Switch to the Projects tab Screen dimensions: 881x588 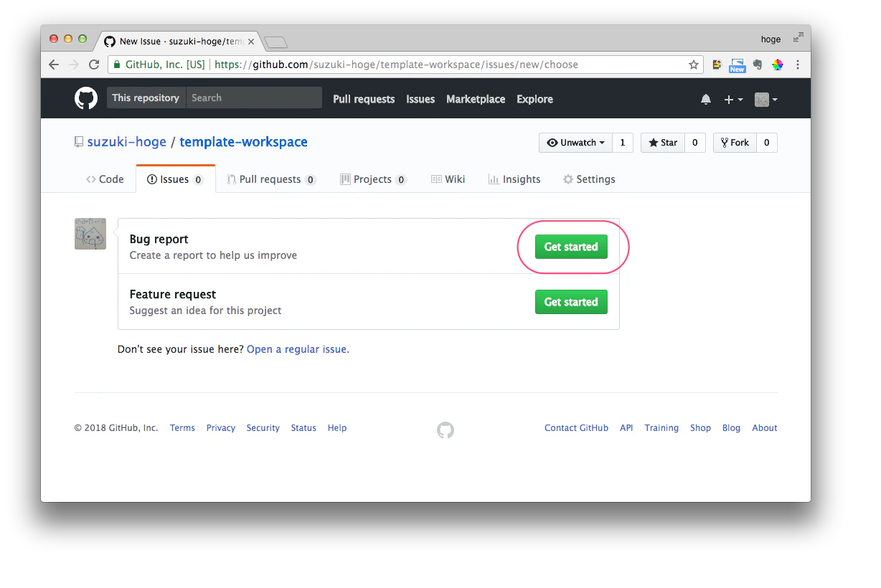coord(373,179)
